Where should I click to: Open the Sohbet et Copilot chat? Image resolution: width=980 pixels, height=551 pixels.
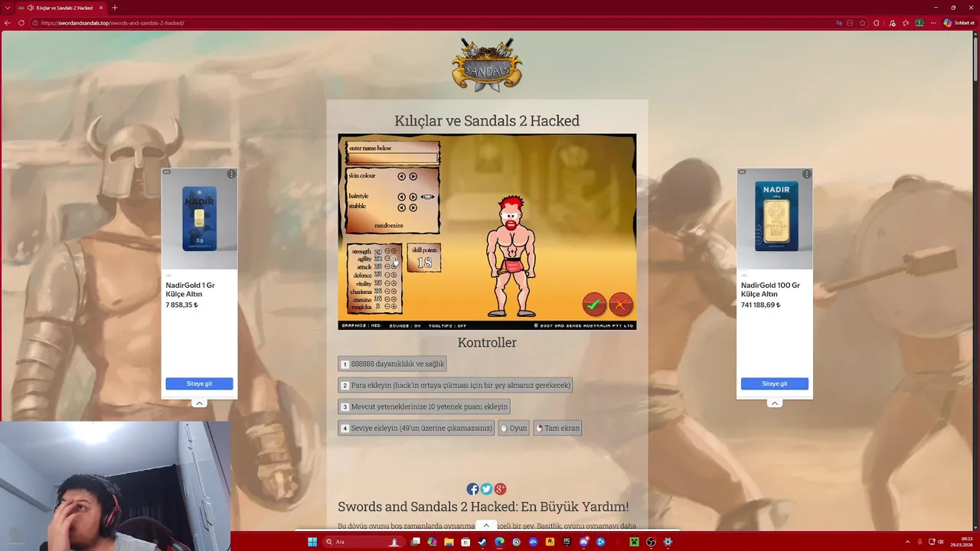point(959,23)
